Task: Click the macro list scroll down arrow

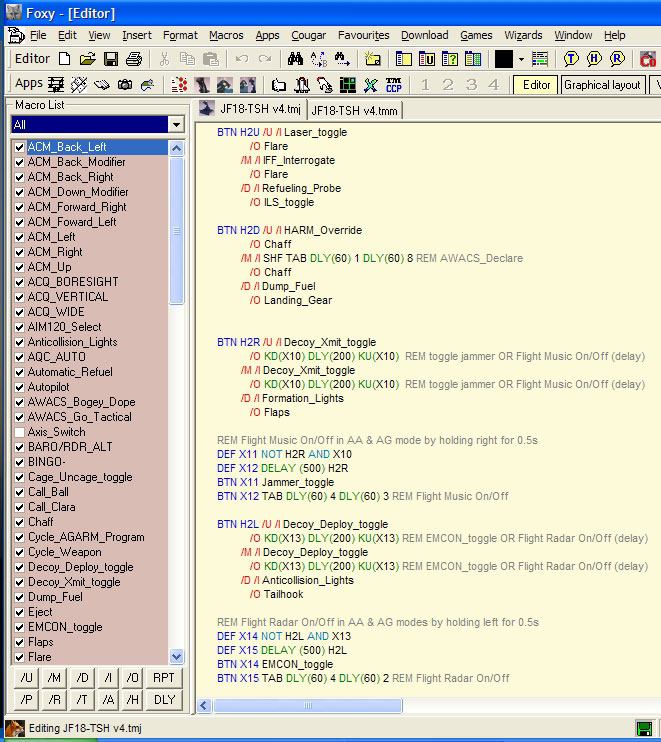Action: pyautogui.click(x=176, y=656)
